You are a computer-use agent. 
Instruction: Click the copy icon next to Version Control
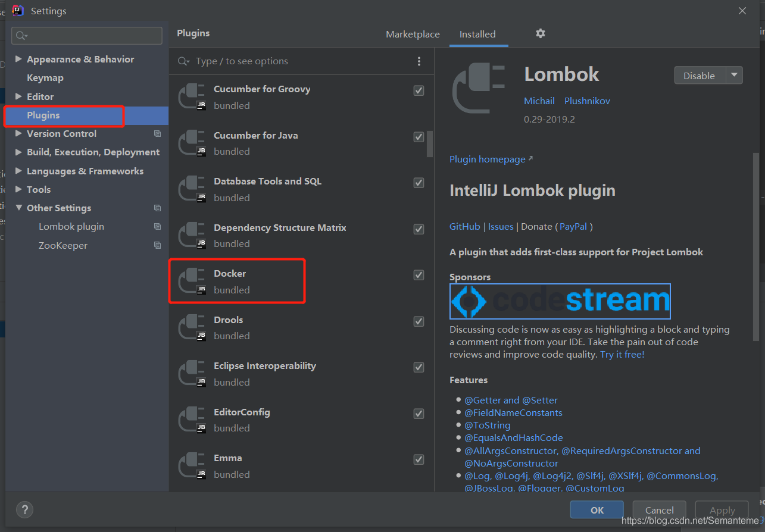[157, 134]
